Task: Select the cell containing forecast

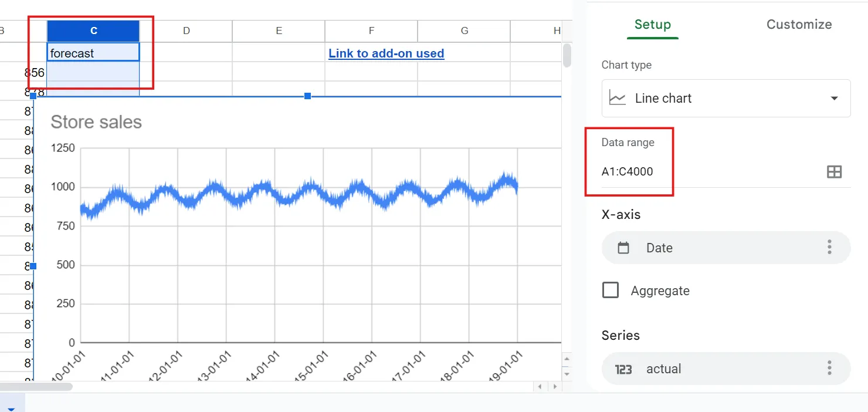Action: [x=93, y=52]
